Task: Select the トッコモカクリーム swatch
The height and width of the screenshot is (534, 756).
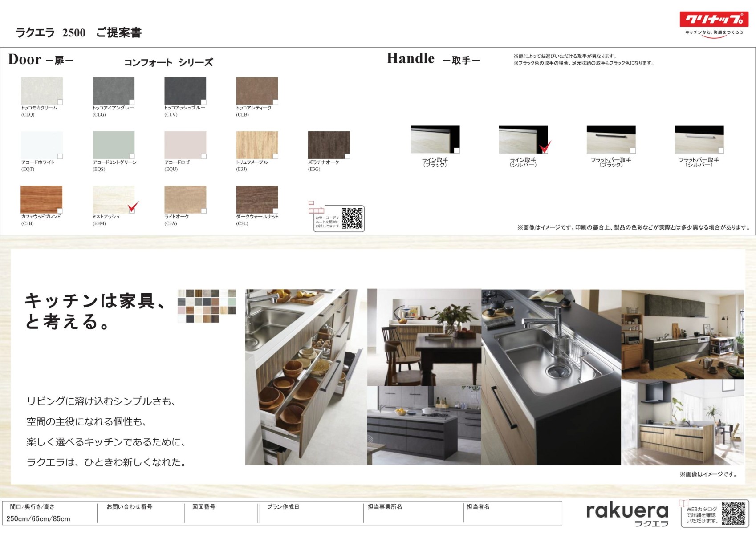Action: click(41, 91)
